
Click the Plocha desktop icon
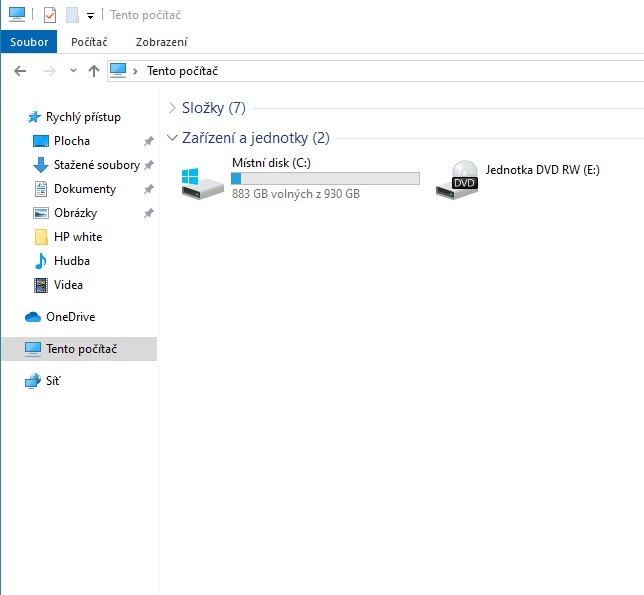click(41, 141)
